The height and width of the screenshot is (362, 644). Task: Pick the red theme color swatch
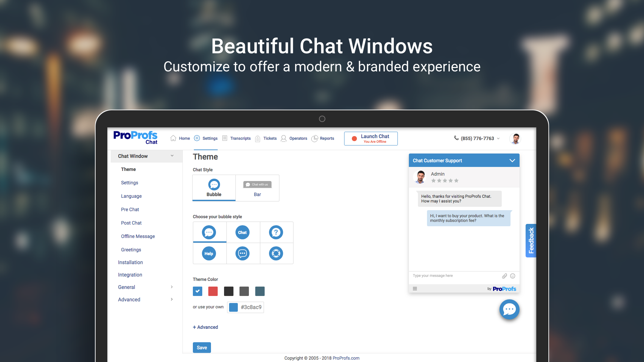pos(213,291)
